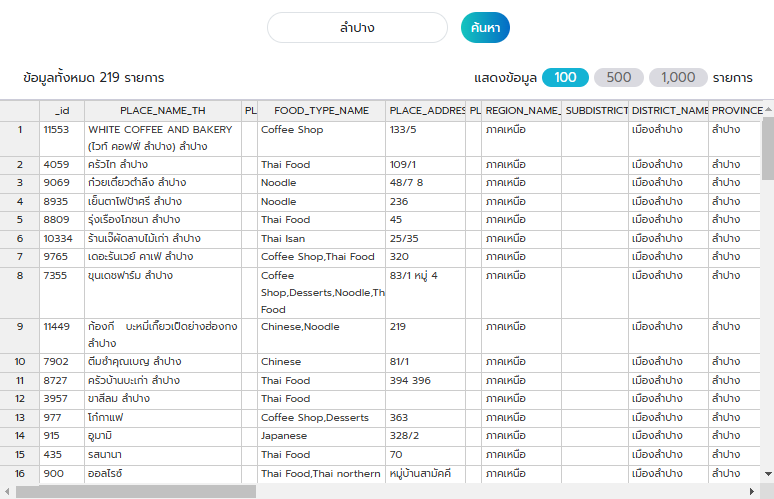
Task: Show 100 records per page
Action: coord(566,77)
